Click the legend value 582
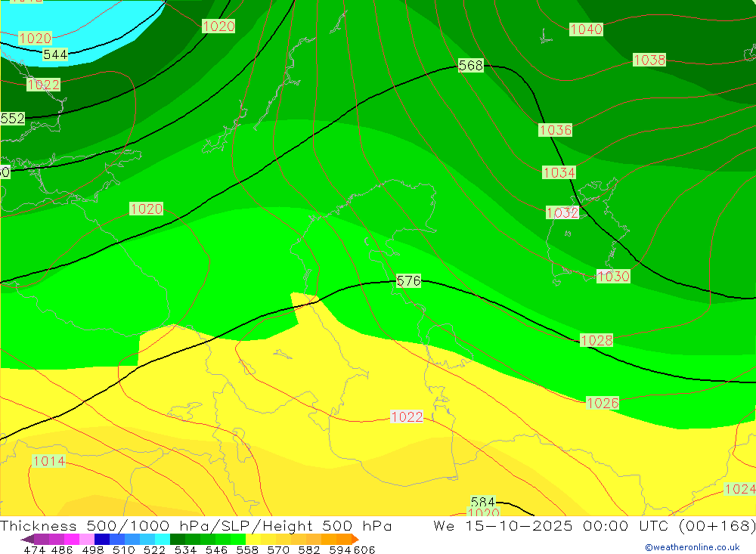The width and height of the screenshot is (756, 554). pyautogui.click(x=308, y=549)
